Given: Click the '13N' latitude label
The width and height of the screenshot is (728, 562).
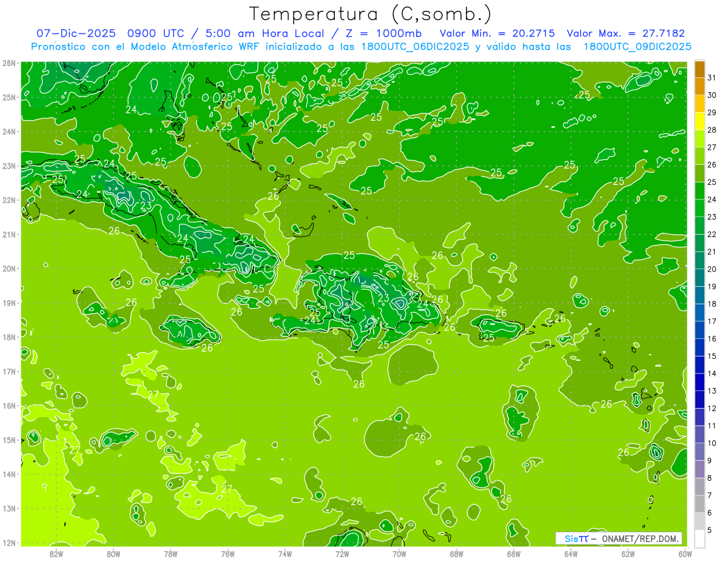Looking at the screenshot, I should [9, 508].
